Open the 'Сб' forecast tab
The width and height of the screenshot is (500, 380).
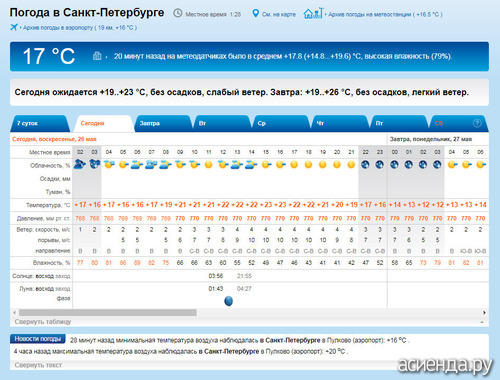coord(459,123)
